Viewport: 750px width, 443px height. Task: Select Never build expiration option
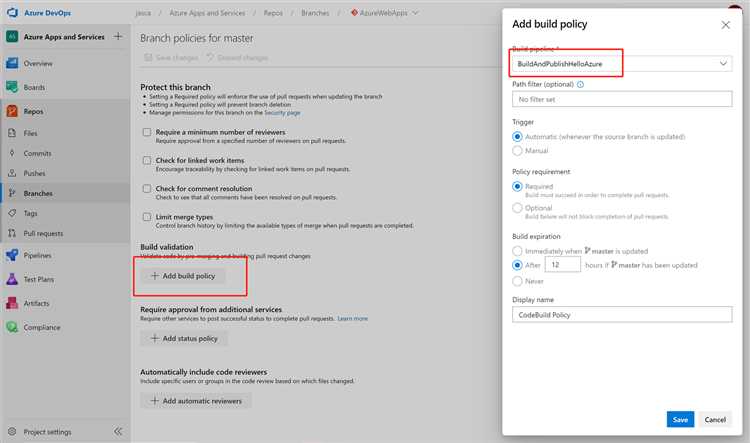(x=517, y=281)
